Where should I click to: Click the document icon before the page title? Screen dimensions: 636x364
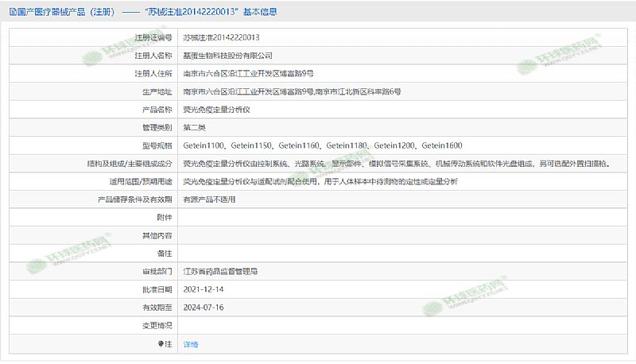(10, 12)
